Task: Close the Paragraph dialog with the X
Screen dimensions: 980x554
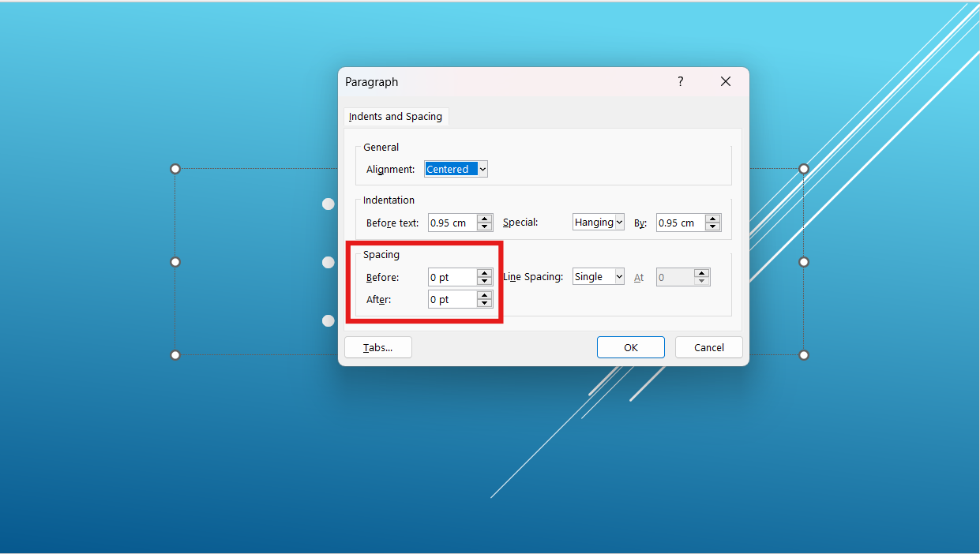Action: 725,81
